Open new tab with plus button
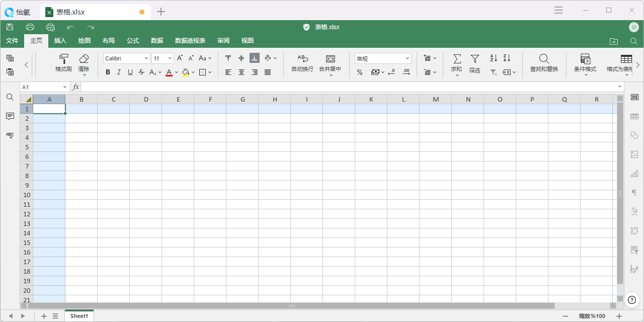 point(161,12)
